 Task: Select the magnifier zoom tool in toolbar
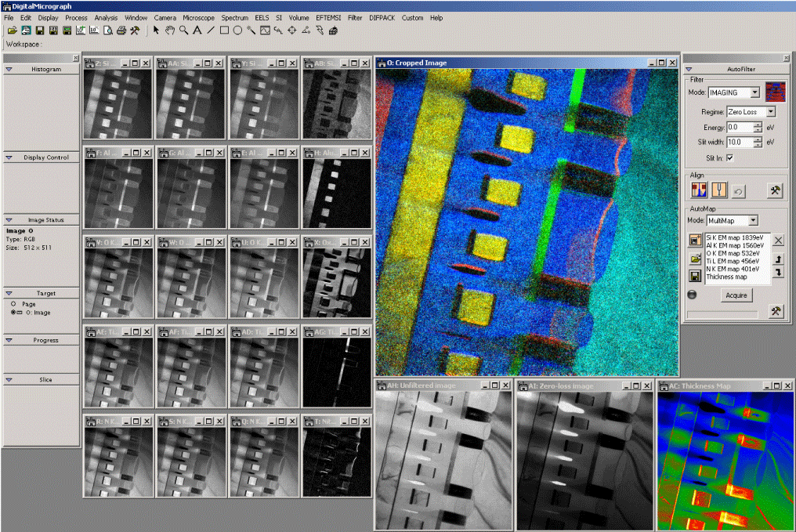pos(183,31)
